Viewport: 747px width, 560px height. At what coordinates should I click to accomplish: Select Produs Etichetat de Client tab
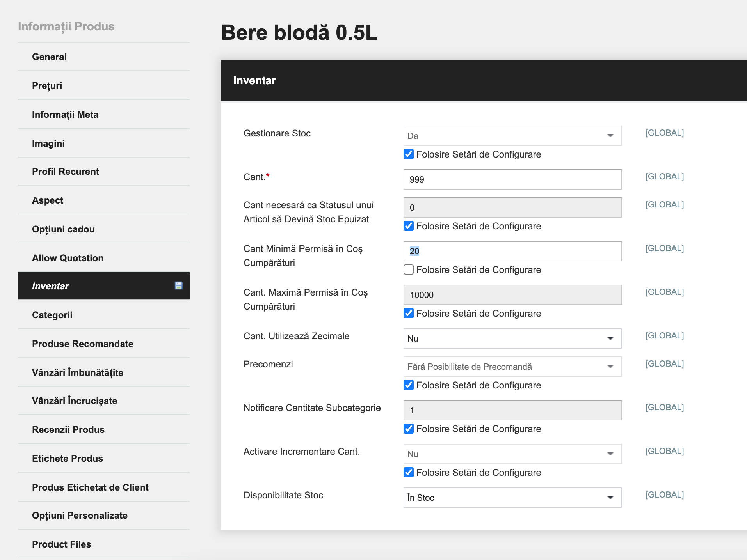[104, 487]
